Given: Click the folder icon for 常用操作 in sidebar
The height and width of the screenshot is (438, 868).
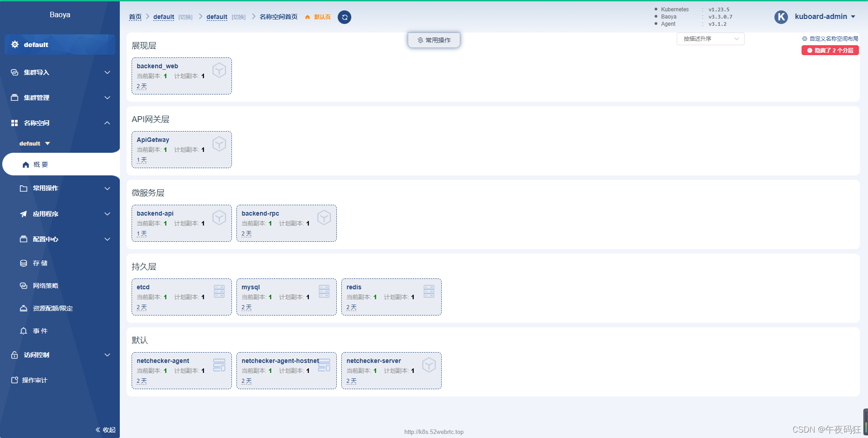Looking at the screenshot, I should tap(24, 188).
